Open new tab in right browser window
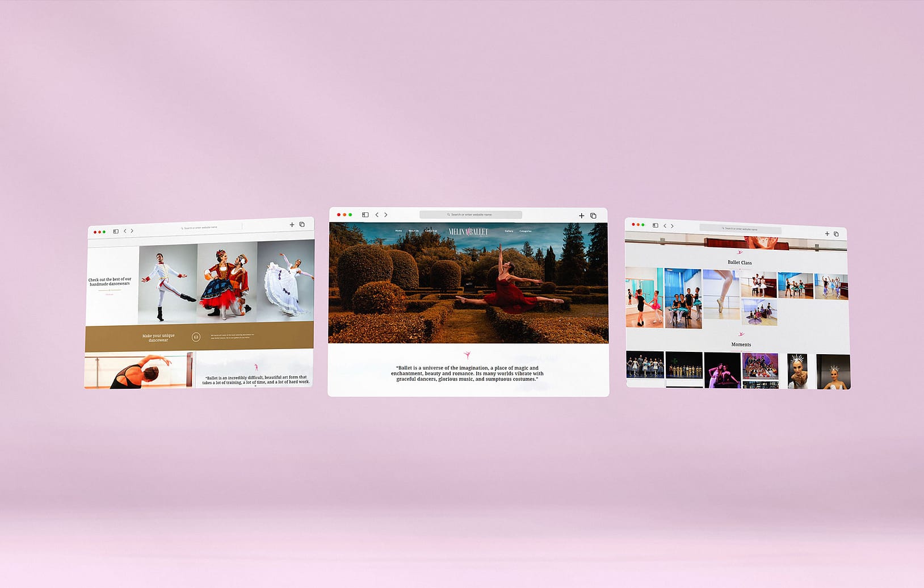Viewport: 924px width, 588px height. click(x=827, y=234)
